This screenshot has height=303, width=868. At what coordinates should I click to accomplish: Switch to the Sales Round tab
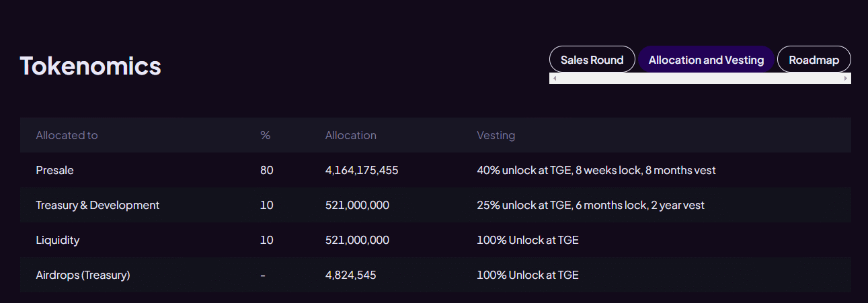coord(592,60)
